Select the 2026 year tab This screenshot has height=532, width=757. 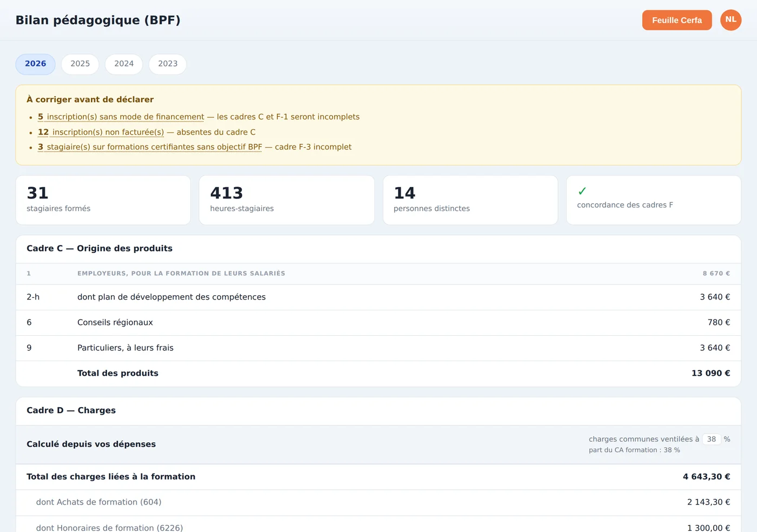point(36,64)
